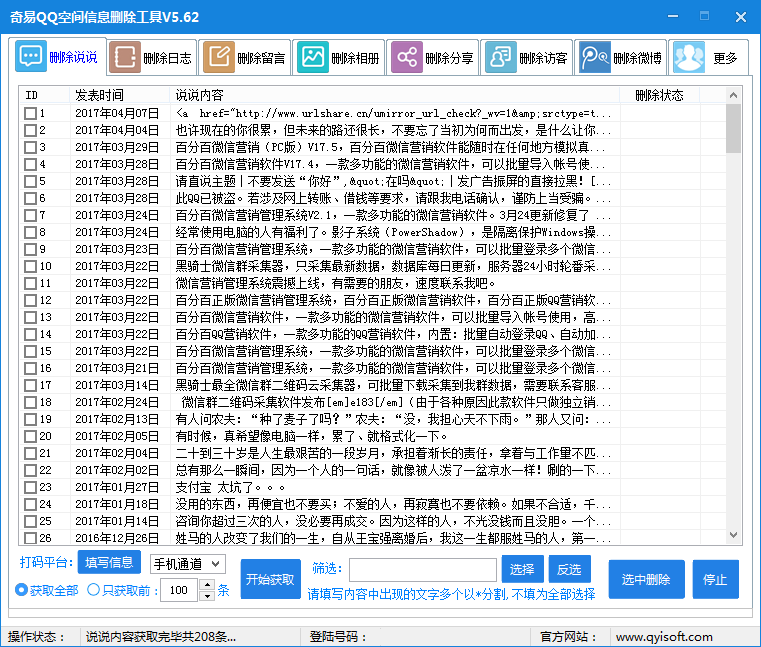
Task: Tick the checkbox for row 2
Action: [31, 131]
